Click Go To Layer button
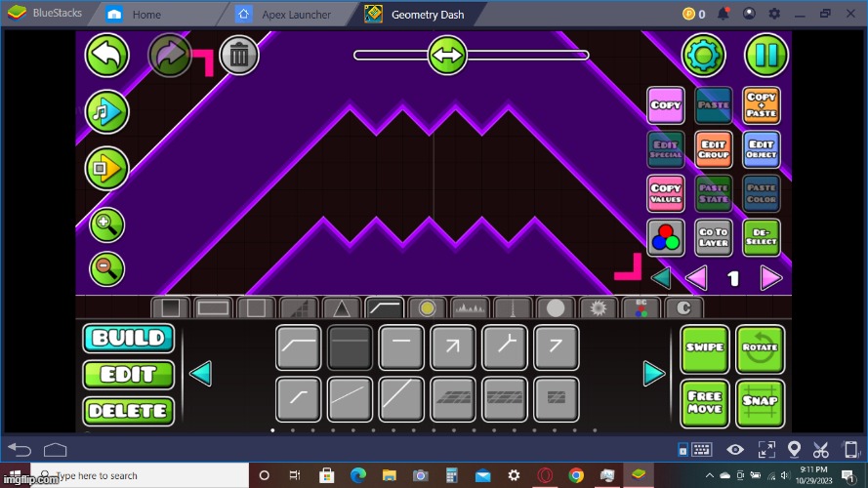Image resolution: width=868 pixels, height=488 pixels. coord(714,238)
